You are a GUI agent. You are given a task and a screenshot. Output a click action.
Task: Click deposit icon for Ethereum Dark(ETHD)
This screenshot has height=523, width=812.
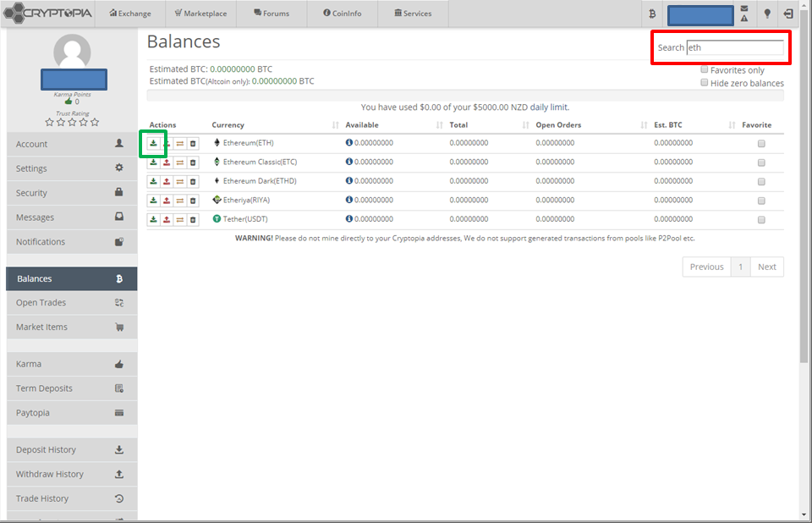point(153,181)
